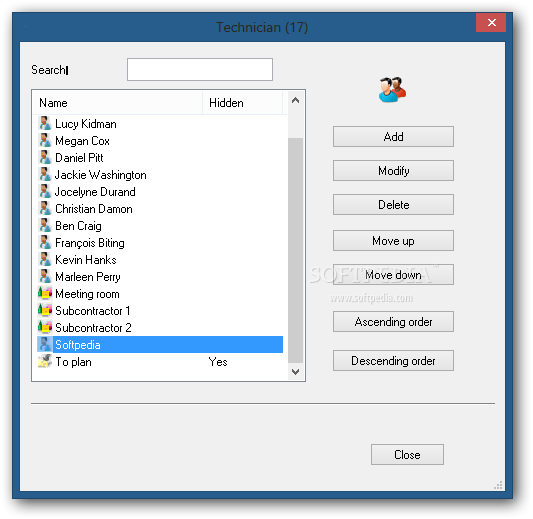Click the vertical scrollbar thumb in the list
This screenshot has width=533, height=519.
(x=295, y=250)
